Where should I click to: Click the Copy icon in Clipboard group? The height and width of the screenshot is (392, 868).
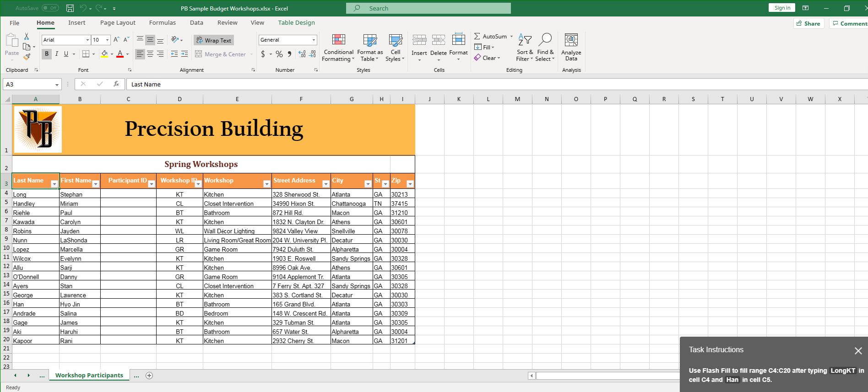pos(27,47)
